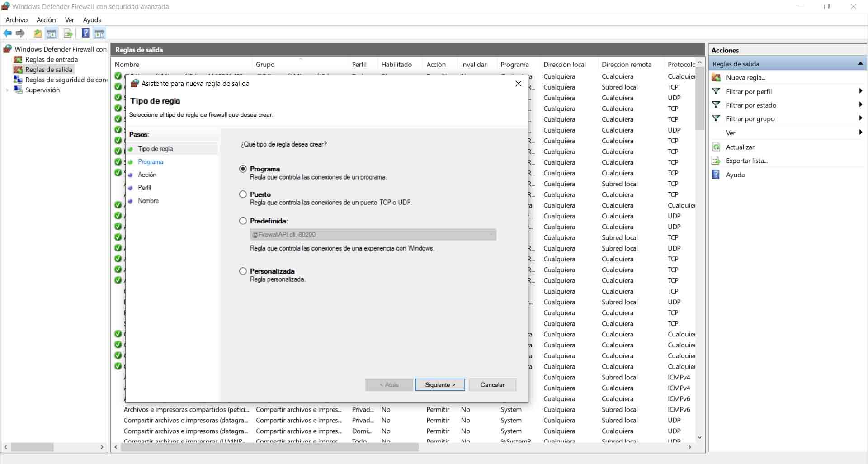Click the console tree horizontal scrollbar thumb
This screenshot has width=868, height=464.
point(32,447)
